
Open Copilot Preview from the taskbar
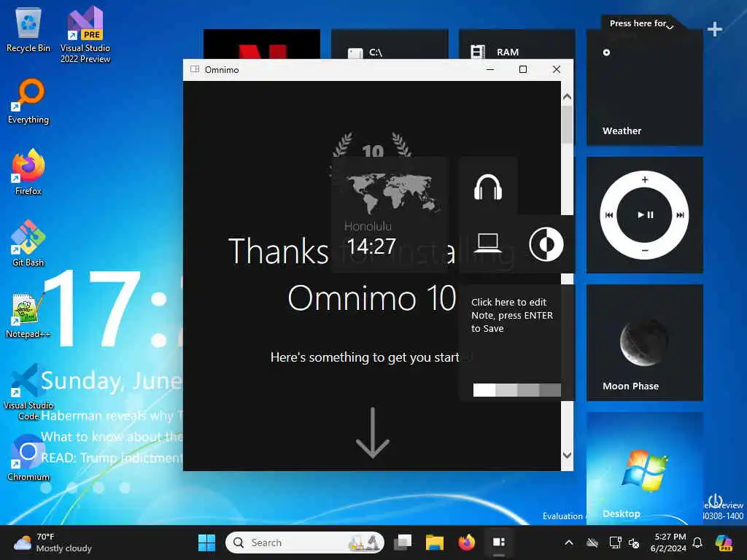pyautogui.click(x=724, y=542)
